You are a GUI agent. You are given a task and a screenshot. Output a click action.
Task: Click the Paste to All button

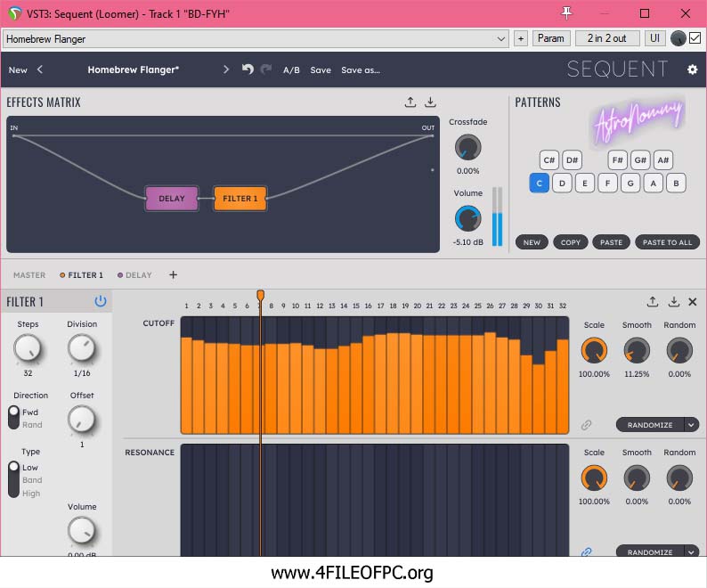coord(667,242)
